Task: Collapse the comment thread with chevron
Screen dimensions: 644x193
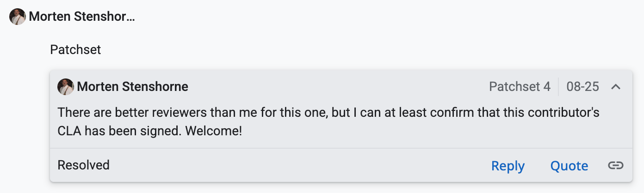Action: [615, 87]
